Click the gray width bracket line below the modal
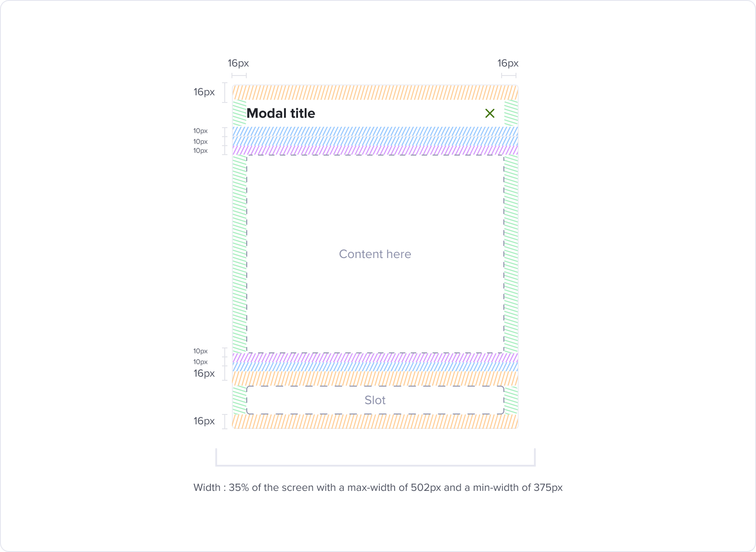 pos(375,465)
